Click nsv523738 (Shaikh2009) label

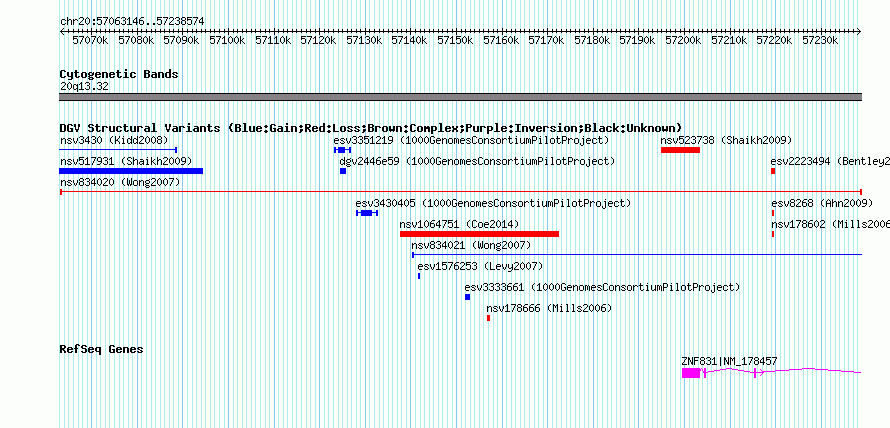click(x=726, y=140)
